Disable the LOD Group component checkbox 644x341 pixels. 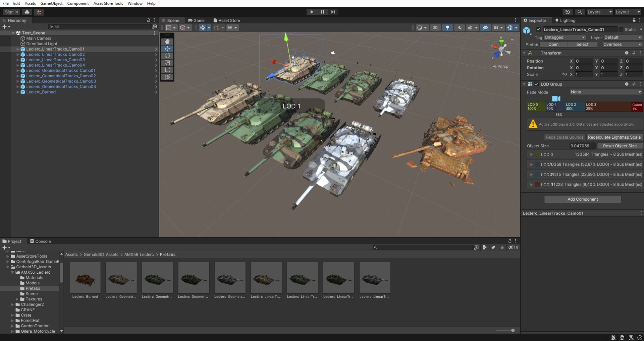536,84
